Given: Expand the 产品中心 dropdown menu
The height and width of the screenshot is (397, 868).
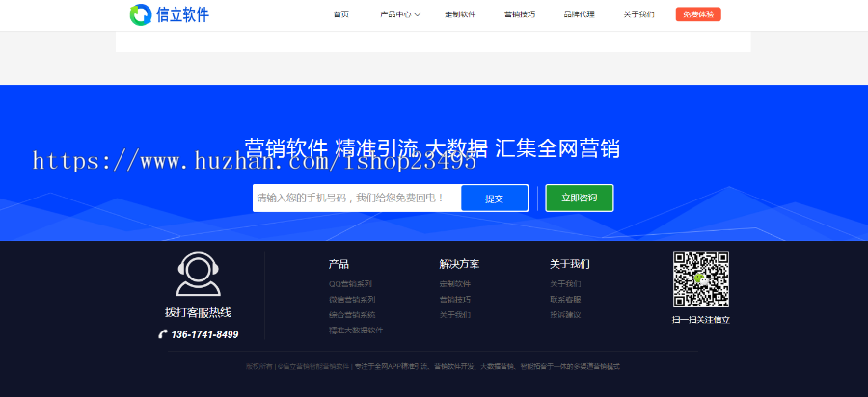Looking at the screenshot, I should coord(400,14).
